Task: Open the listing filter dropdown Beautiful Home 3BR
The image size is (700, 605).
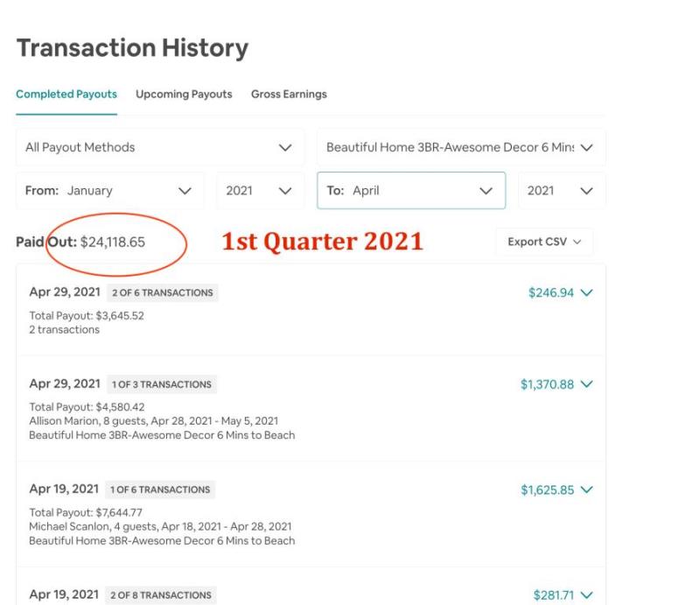Action: click(x=460, y=147)
